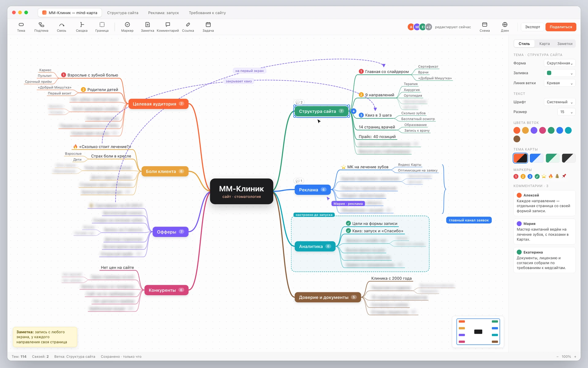Select the blue map theme thumbnail
This screenshot has width=588, height=368.
point(537,158)
